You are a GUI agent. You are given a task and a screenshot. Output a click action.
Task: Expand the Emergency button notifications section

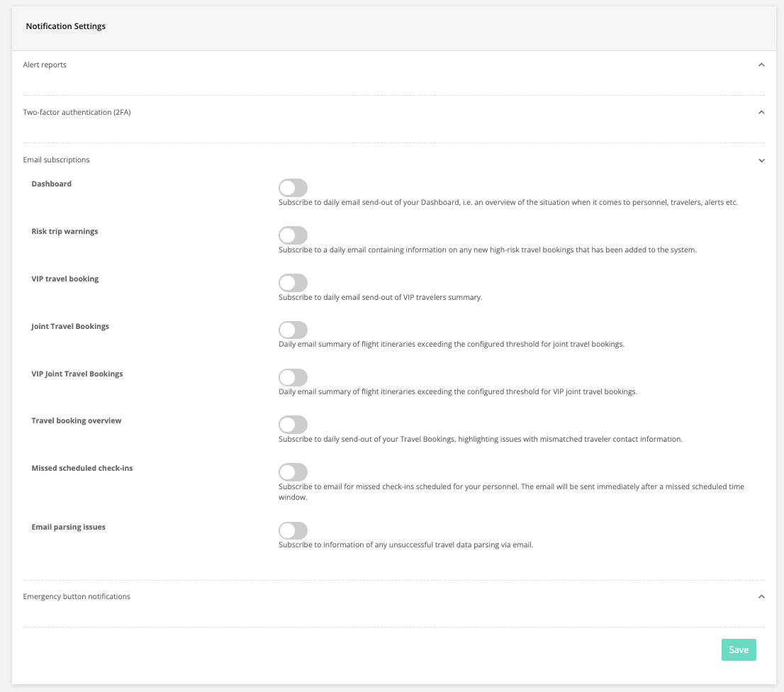click(x=761, y=596)
